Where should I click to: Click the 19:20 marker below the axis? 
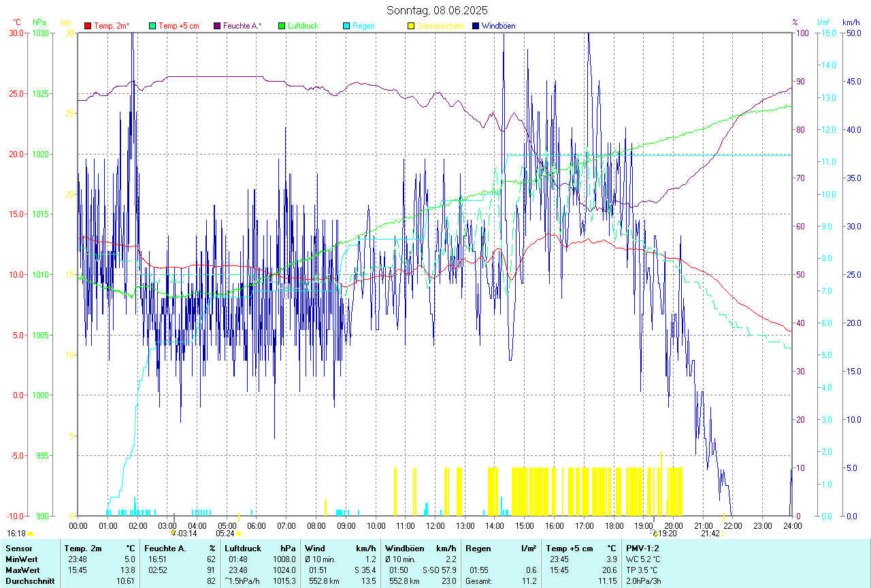pos(666,534)
